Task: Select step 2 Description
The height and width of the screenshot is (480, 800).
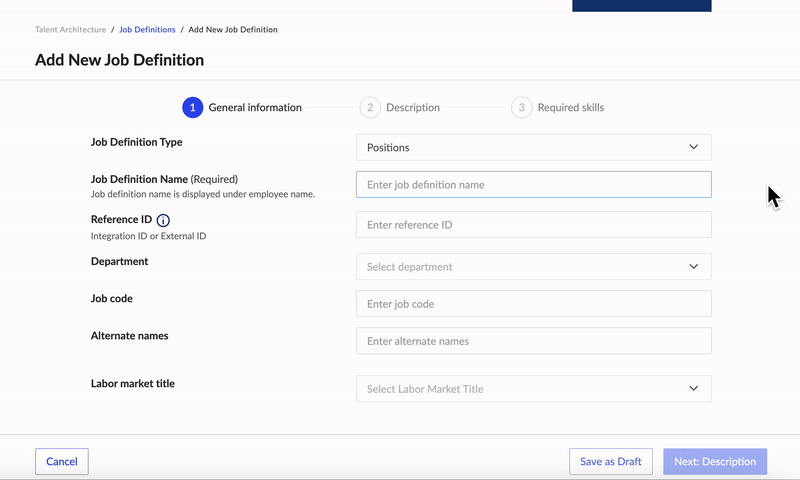Action: point(400,108)
